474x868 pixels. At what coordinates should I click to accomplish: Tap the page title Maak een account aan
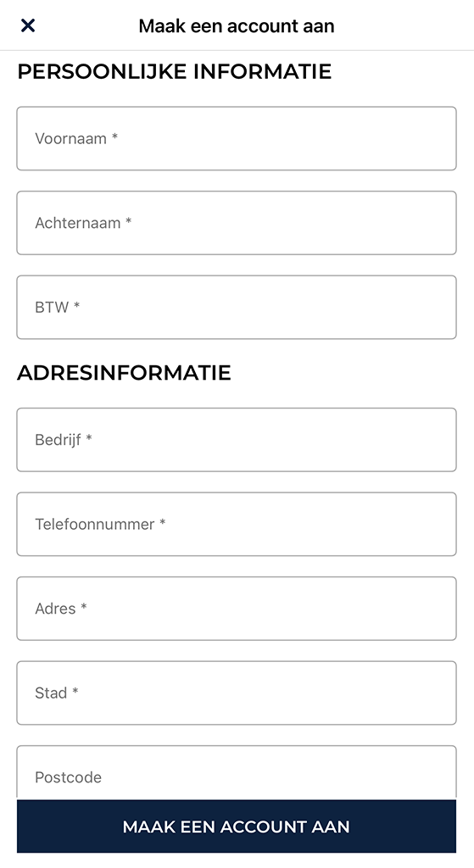(x=237, y=26)
